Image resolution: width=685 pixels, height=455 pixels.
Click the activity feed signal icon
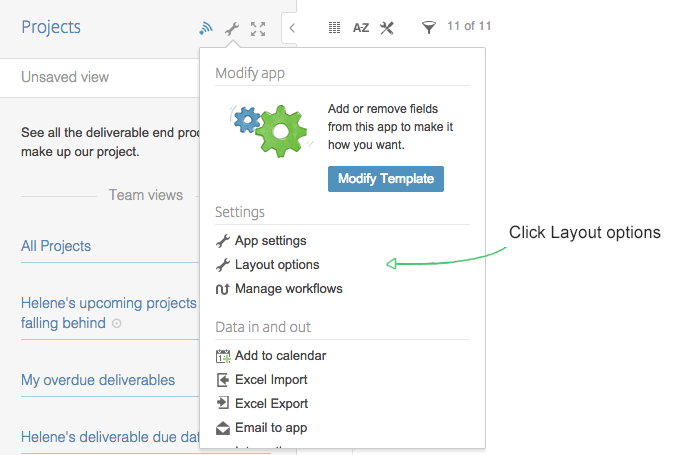[x=206, y=28]
